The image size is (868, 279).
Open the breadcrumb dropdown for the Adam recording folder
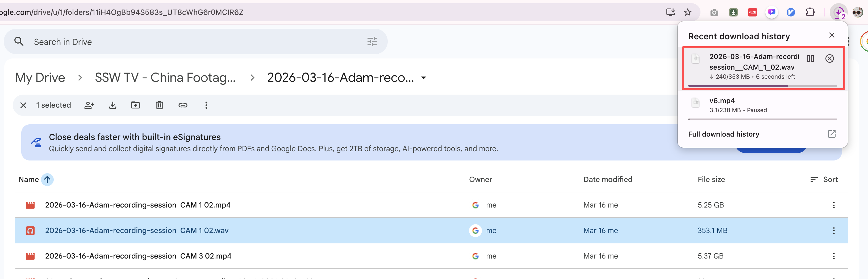tap(424, 78)
